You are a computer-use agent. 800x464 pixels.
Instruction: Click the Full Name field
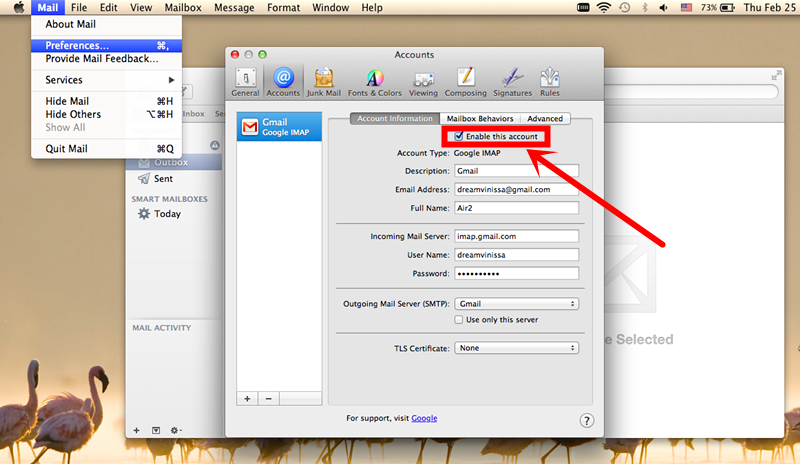pos(516,208)
